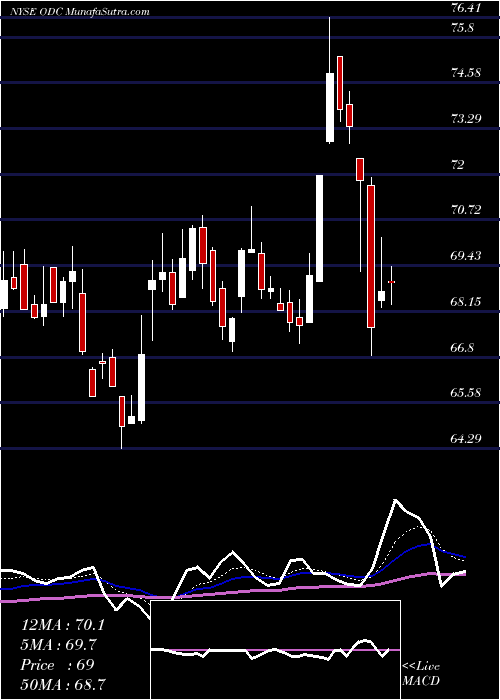The width and height of the screenshot is (500, 700).
Task: Click the Price : 69 reading
Action: click(58, 664)
